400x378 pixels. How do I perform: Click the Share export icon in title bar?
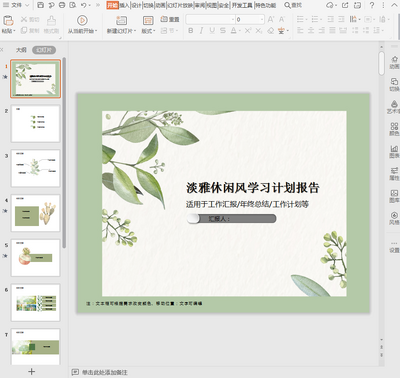(345, 5)
